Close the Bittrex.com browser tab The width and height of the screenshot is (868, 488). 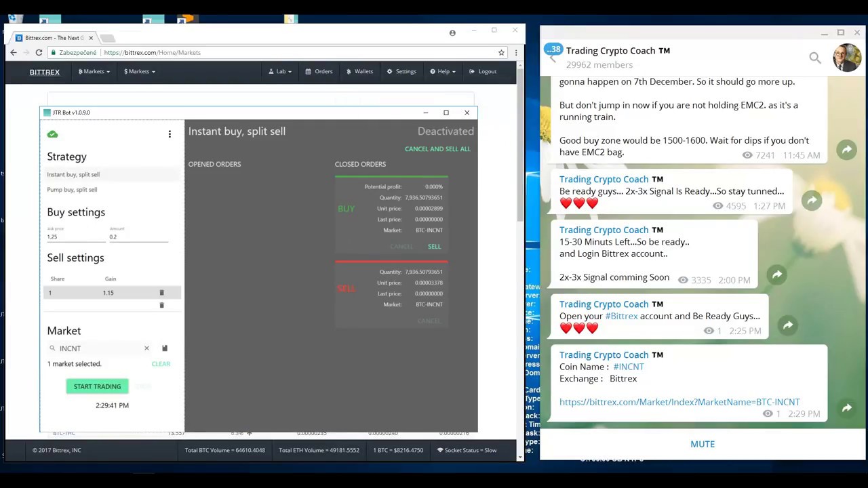tap(91, 38)
